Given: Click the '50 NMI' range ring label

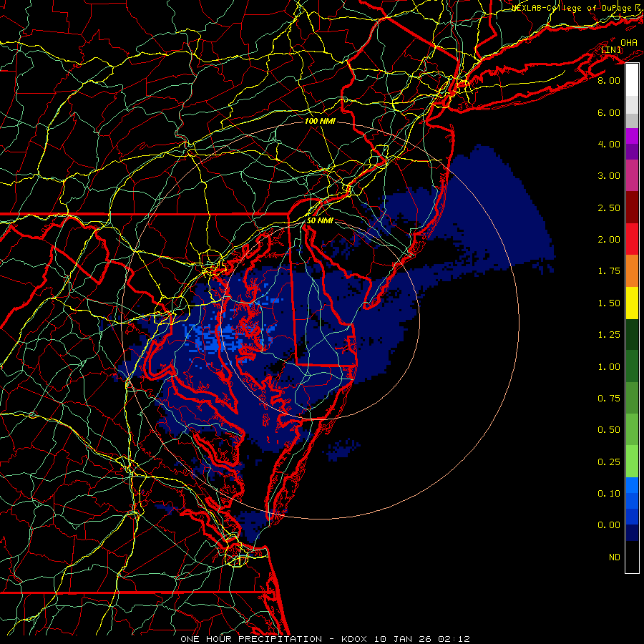Looking at the screenshot, I should [x=320, y=220].
